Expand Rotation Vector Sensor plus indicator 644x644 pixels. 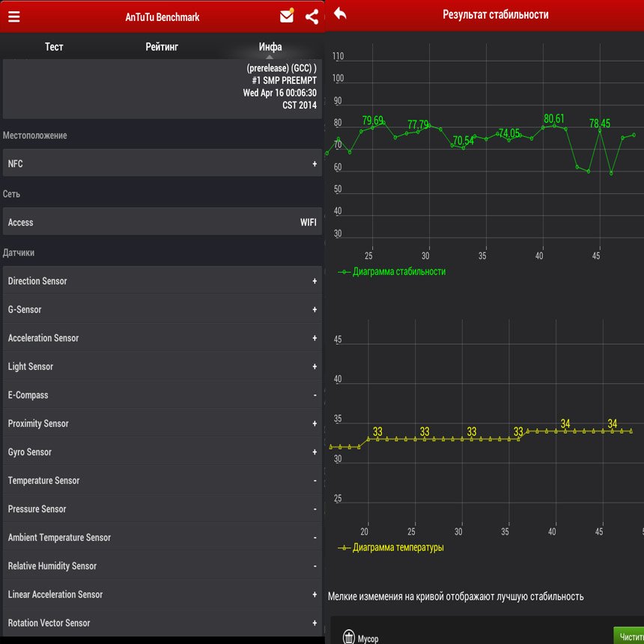tap(315, 622)
